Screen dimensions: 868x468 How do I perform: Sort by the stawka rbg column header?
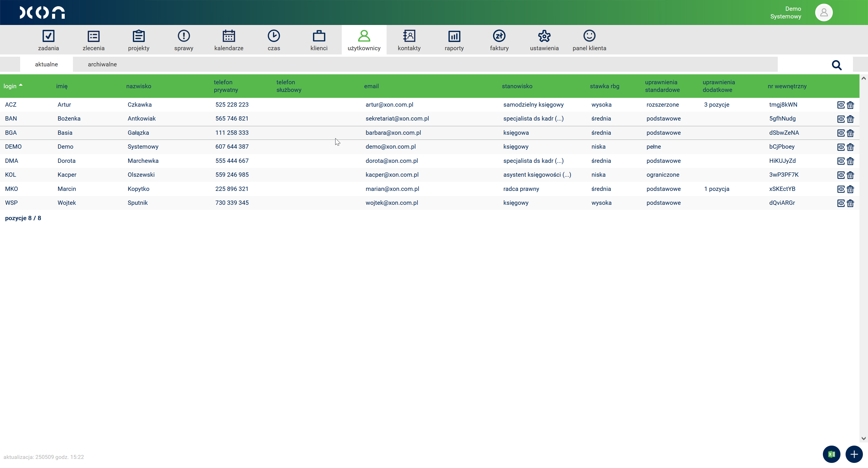point(605,86)
